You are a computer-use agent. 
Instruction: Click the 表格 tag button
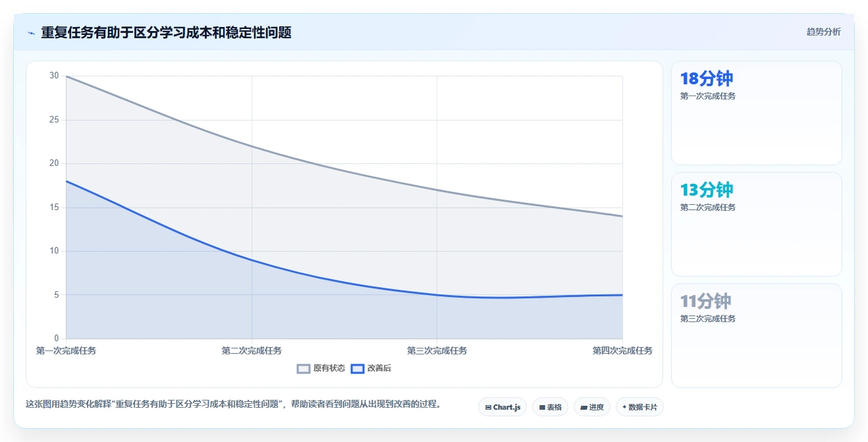[551, 407]
